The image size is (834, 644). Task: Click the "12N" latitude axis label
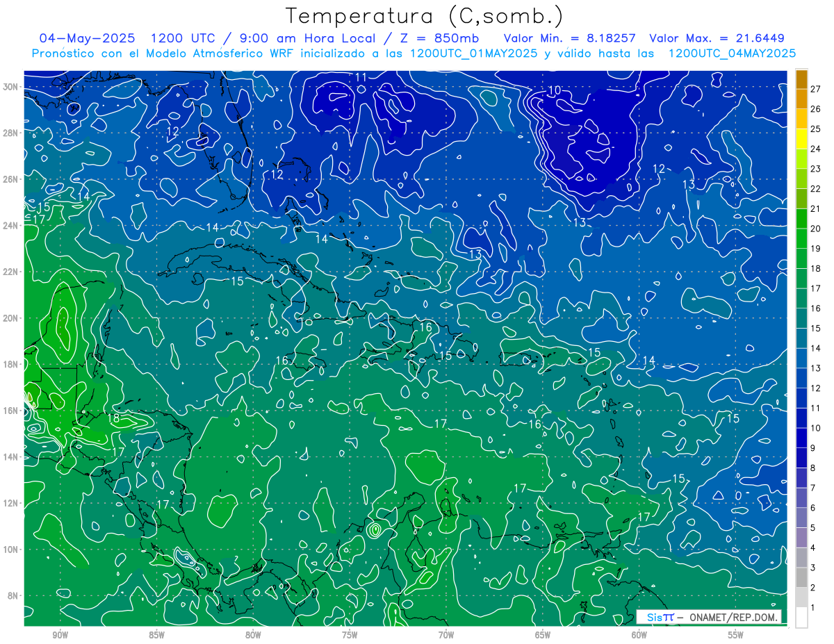tap(10, 503)
